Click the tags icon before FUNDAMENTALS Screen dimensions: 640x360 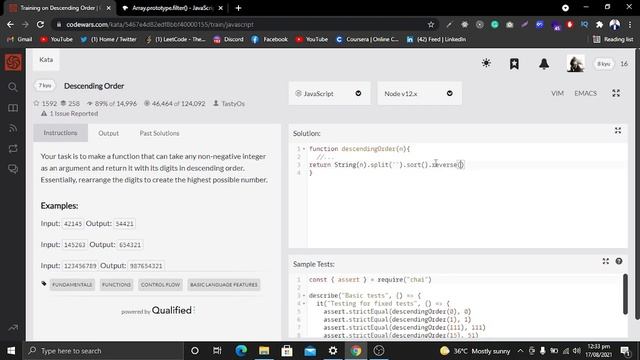(44, 284)
